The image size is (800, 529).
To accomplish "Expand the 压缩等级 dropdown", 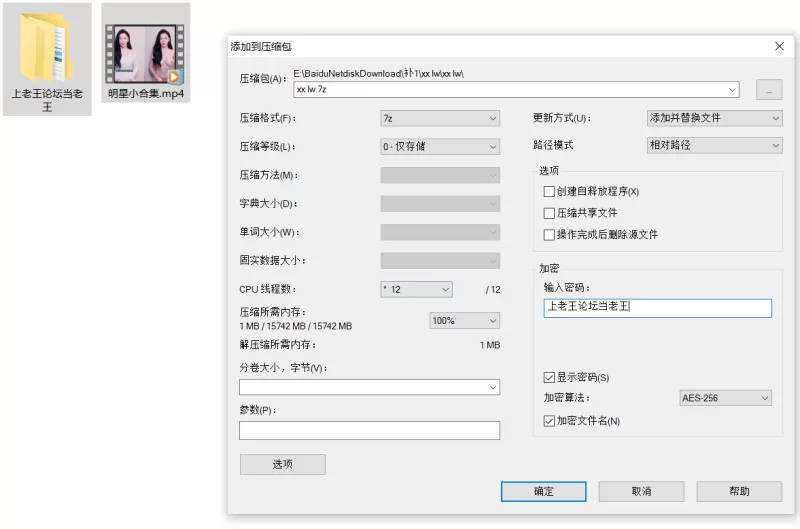I will click(x=439, y=147).
